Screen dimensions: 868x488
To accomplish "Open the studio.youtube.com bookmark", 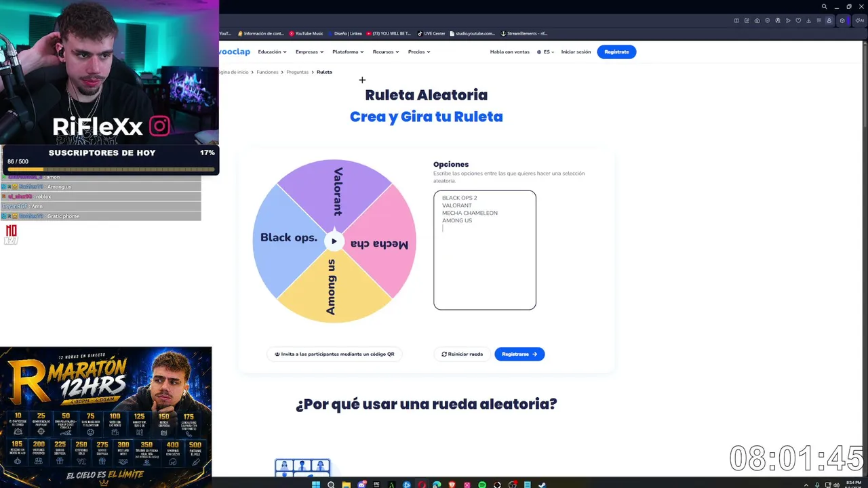I will pyautogui.click(x=472, y=33).
